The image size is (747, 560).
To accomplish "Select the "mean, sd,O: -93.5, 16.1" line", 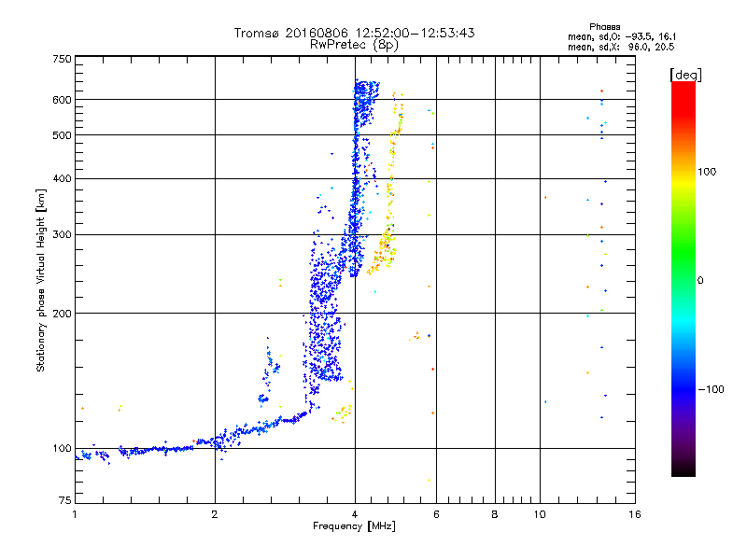I will pos(621,36).
